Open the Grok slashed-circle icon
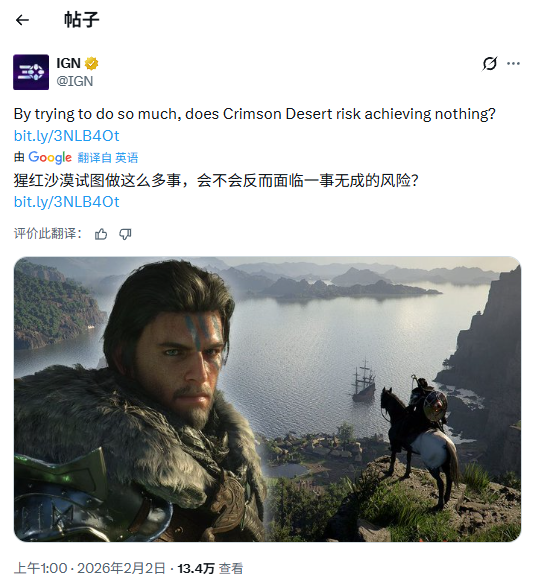Viewport: 534px width, 584px height. pyautogui.click(x=489, y=64)
